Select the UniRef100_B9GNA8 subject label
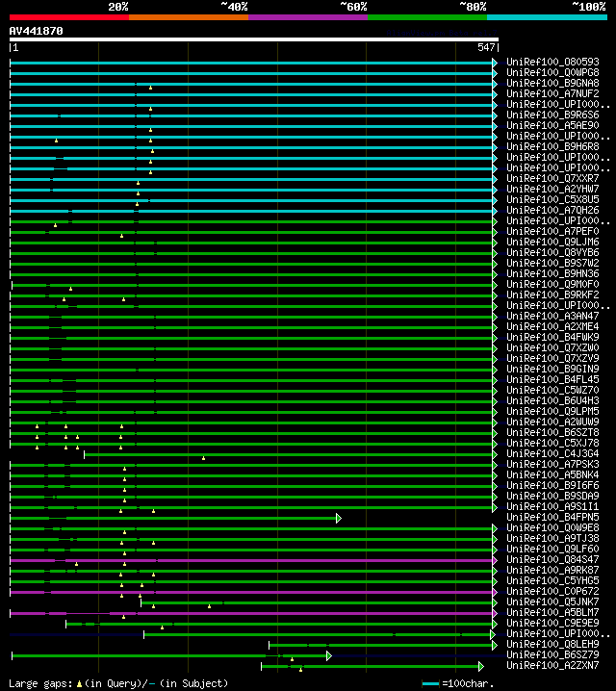 552,84
